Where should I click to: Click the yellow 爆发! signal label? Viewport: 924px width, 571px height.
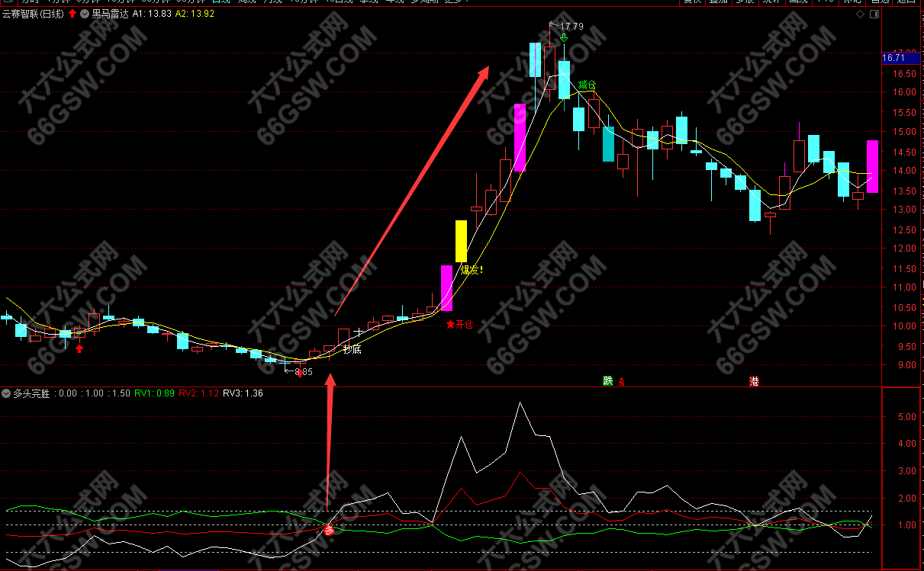click(472, 269)
